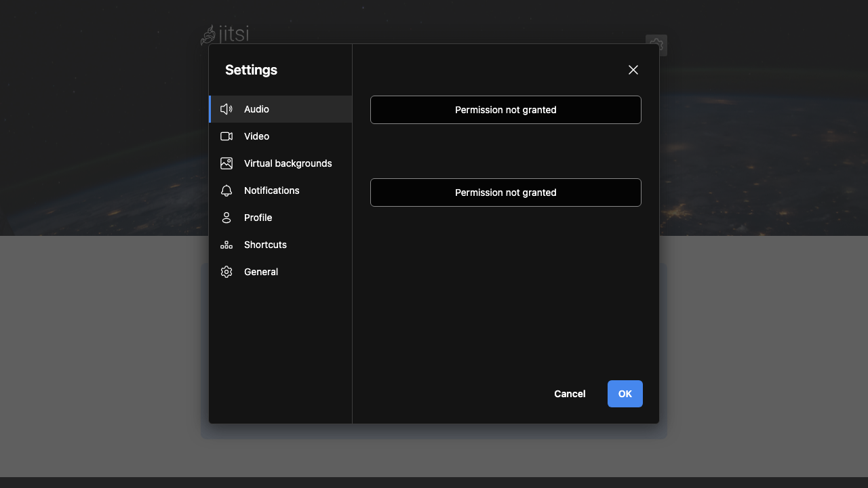Click the Settings heading text

pos(251,70)
